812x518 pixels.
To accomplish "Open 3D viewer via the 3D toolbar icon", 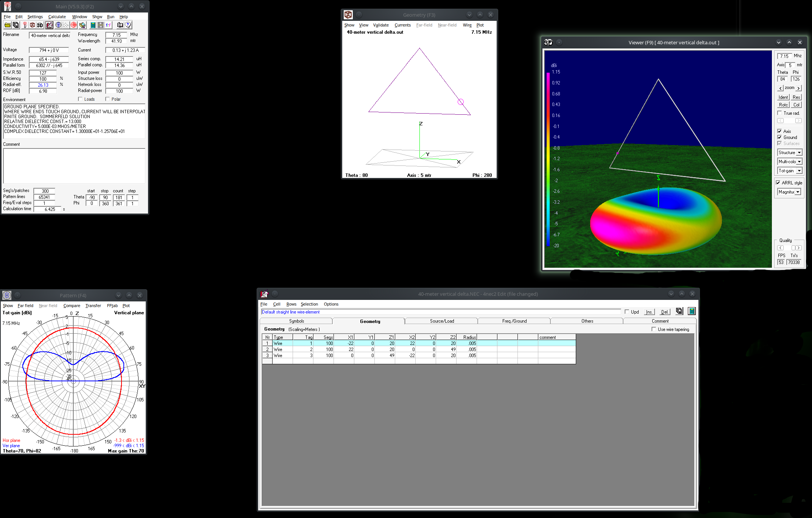I will [40, 25].
